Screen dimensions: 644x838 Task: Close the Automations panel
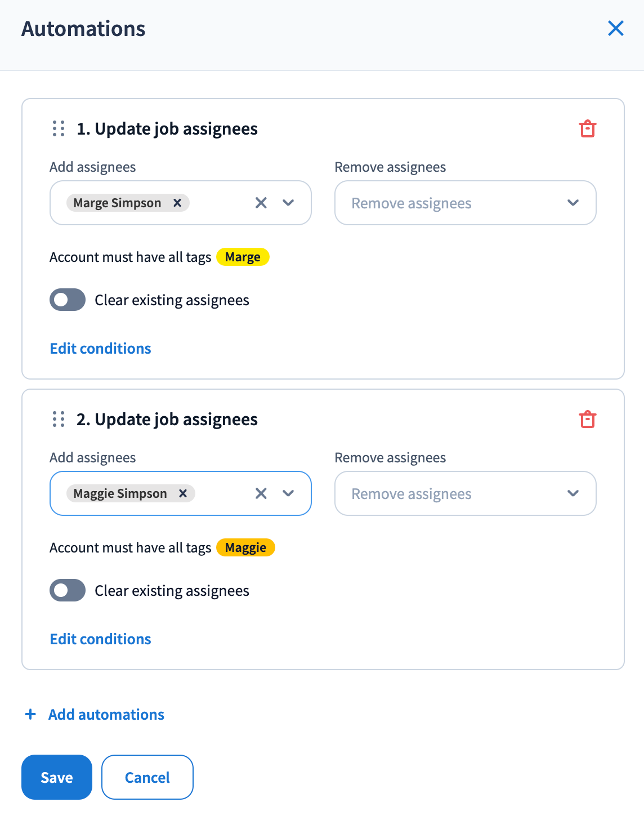(616, 28)
